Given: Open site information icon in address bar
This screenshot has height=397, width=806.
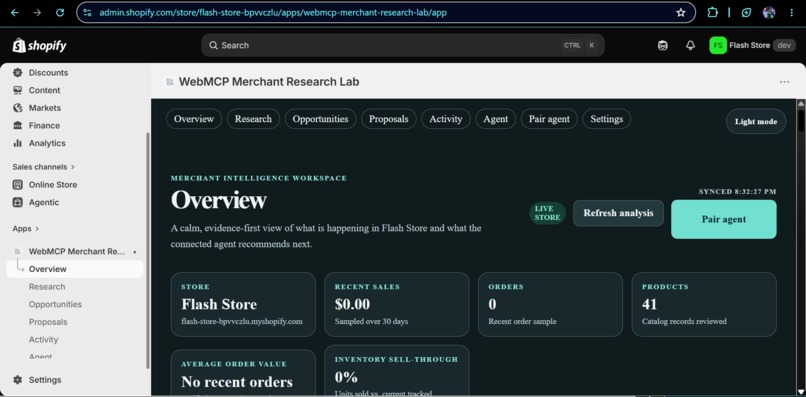Looking at the screenshot, I should tap(87, 12).
